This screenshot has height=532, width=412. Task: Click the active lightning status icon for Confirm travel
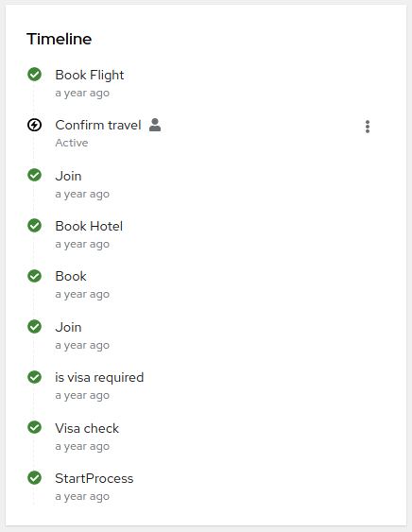point(34,125)
